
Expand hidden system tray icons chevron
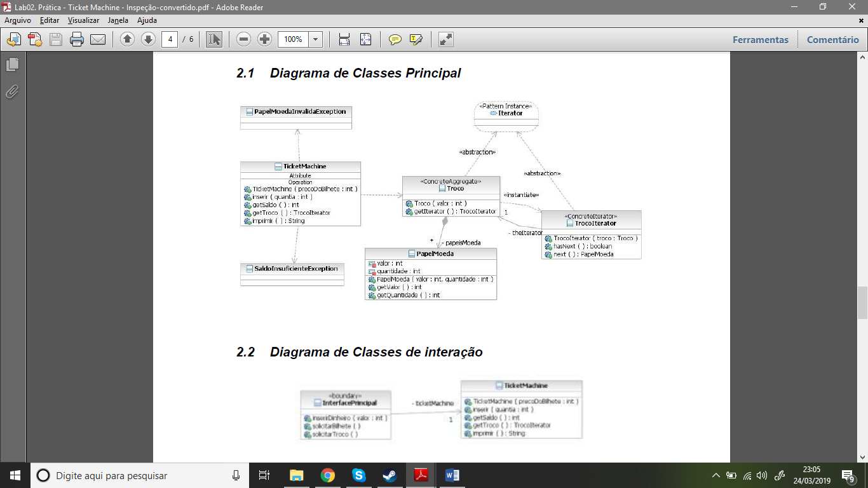click(716, 475)
